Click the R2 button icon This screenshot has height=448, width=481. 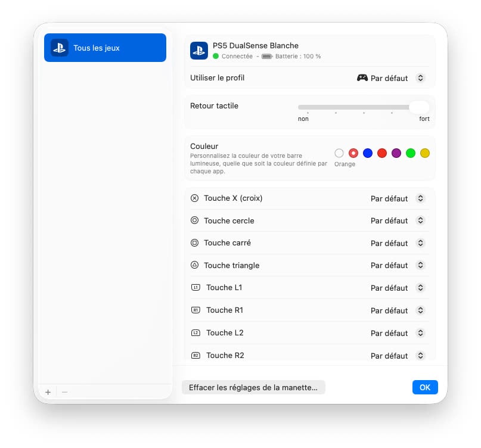tap(195, 356)
